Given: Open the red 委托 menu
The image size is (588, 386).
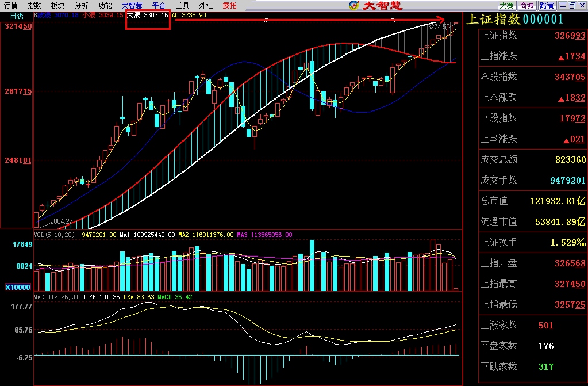Looking at the screenshot, I should coord(229,5).
